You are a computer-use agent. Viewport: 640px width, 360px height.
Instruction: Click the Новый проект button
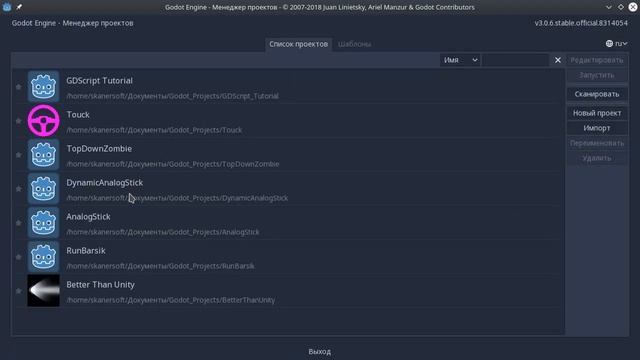pos(597,113)
